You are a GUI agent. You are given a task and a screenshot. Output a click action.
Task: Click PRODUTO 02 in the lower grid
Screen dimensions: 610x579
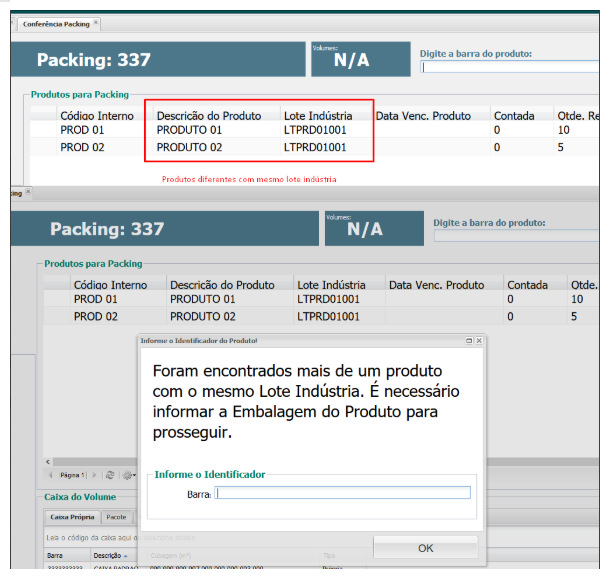pyautogui.click(x=203, y=316)
